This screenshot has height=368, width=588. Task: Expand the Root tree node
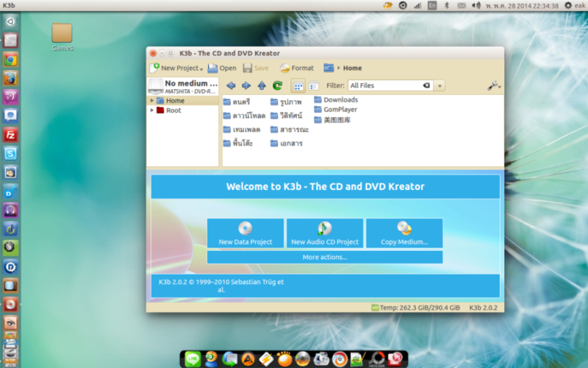pyautogui.click(x=152, y=110)
